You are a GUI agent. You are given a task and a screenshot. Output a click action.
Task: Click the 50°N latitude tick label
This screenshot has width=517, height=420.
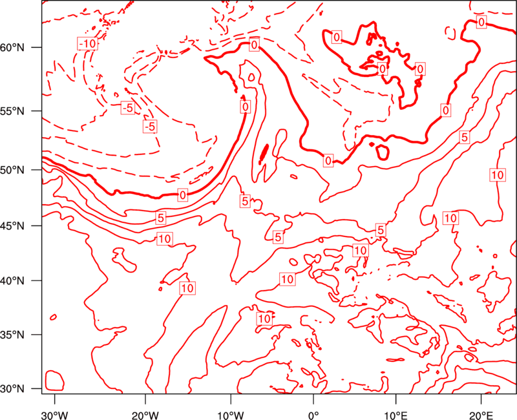pyautogui.click(x=12, y=171)
